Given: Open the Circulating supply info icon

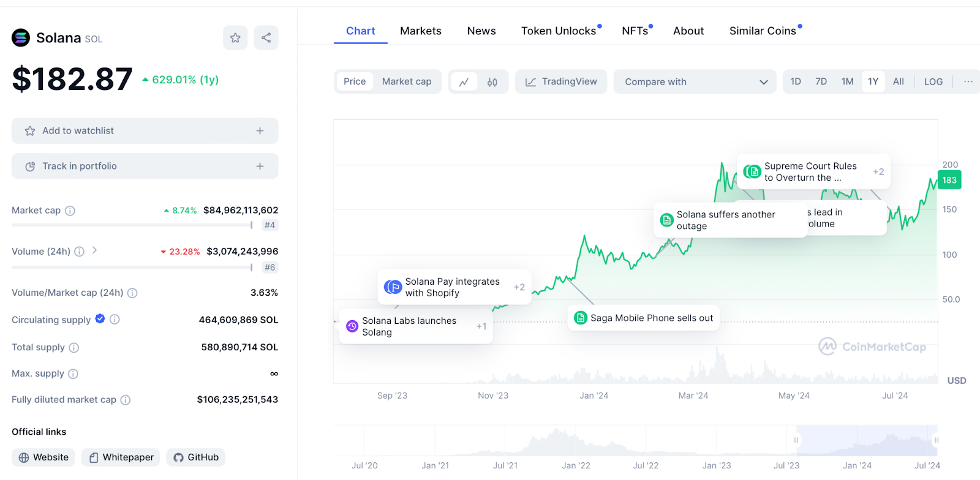Looking at the screenshot, I should coord(115,320).
